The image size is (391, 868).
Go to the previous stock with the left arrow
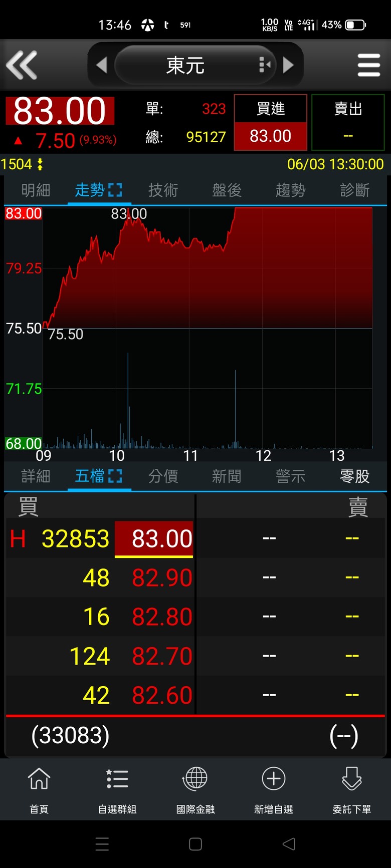102,65
